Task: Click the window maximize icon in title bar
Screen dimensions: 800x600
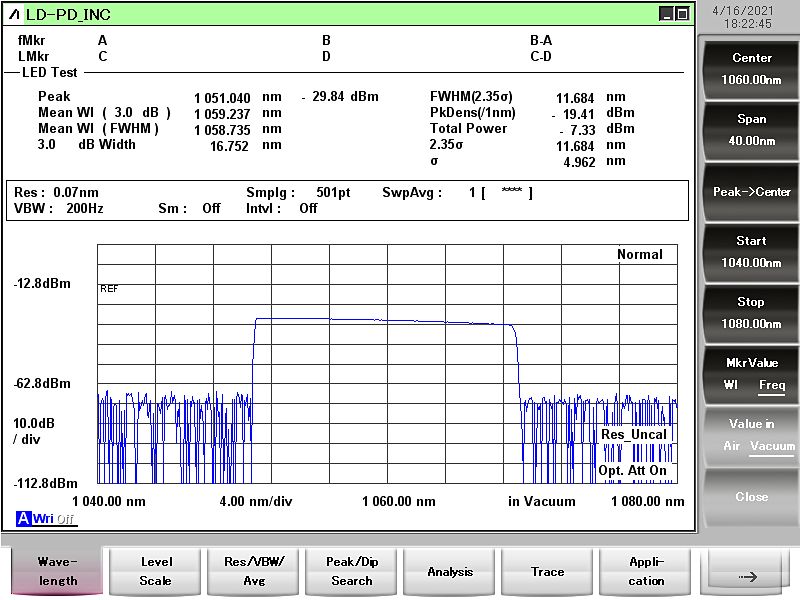Action: coord(682,14)
